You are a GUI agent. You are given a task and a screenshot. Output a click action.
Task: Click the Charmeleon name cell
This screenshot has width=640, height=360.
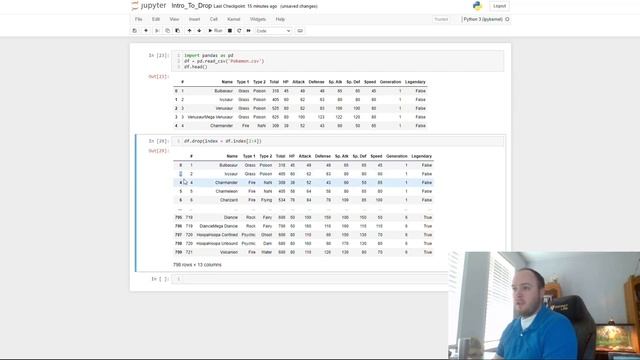pyautogui.click(x=227, y=191)
